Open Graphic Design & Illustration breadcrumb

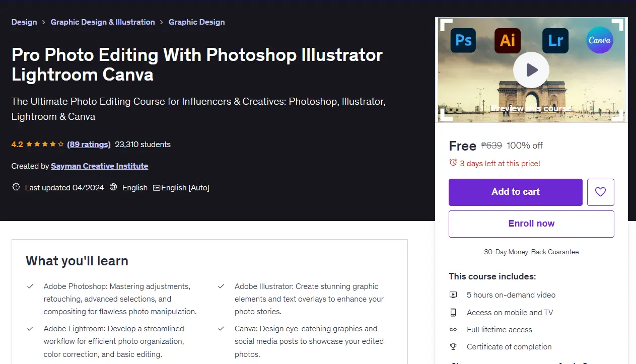pos(103,22)
